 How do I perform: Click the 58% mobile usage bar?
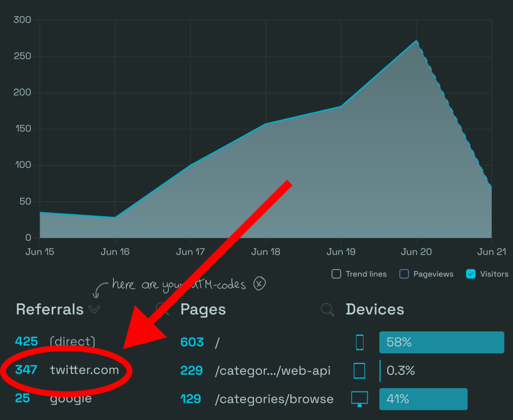[x=442, y=342]
